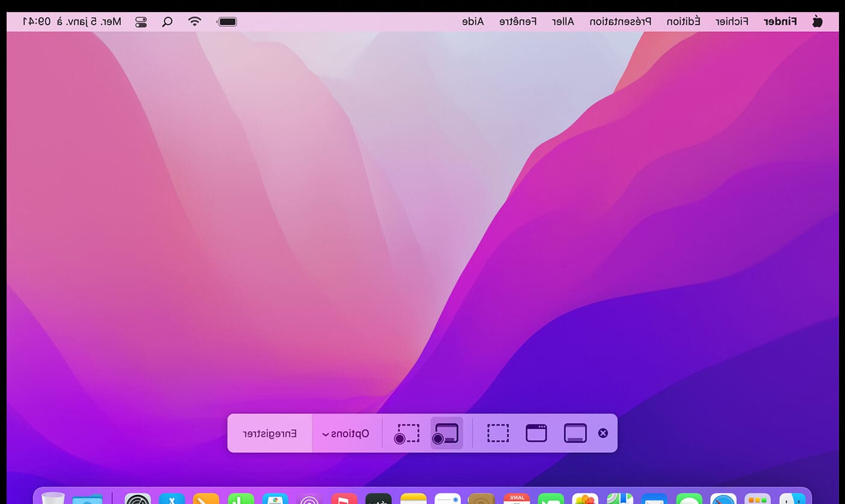The width and height of the screenshot is (845, 504).
Task: Check the battery status icon
Action: click(x=227, y=22)
